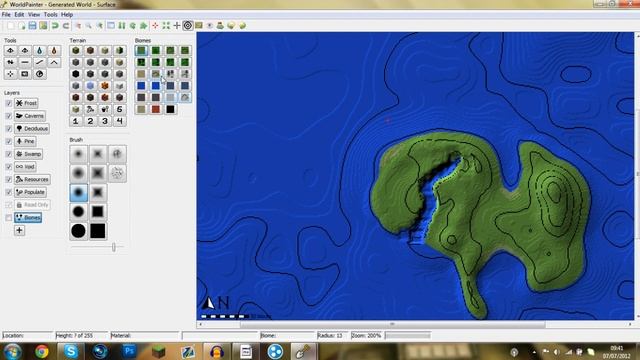Choose the largest solid square brush
640x360 pixels.
click(98, 231)
